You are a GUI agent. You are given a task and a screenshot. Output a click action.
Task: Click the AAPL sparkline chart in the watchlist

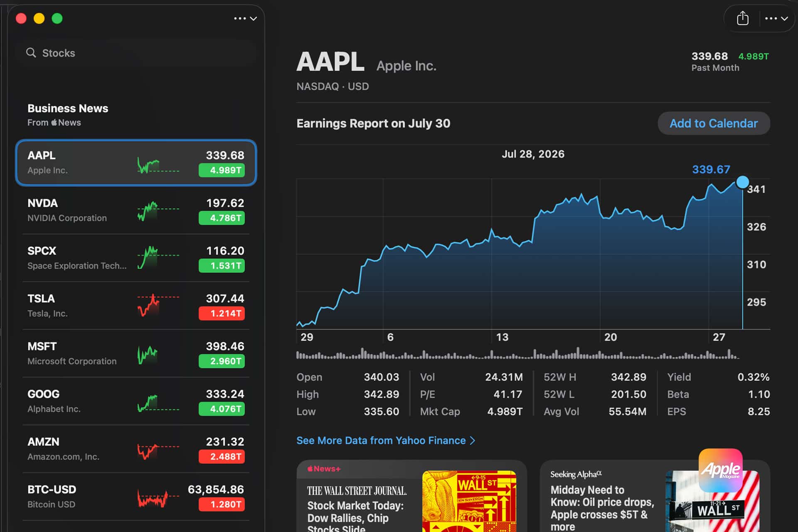[x=158, y=165]
